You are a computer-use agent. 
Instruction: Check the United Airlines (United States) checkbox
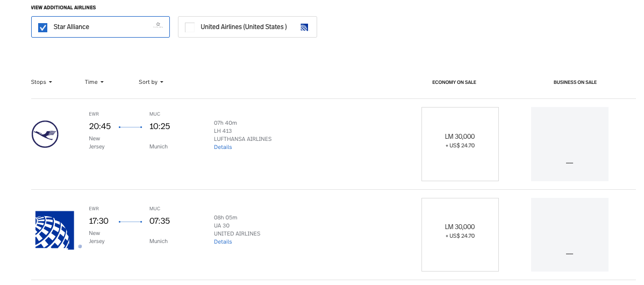tap(190, 27)
